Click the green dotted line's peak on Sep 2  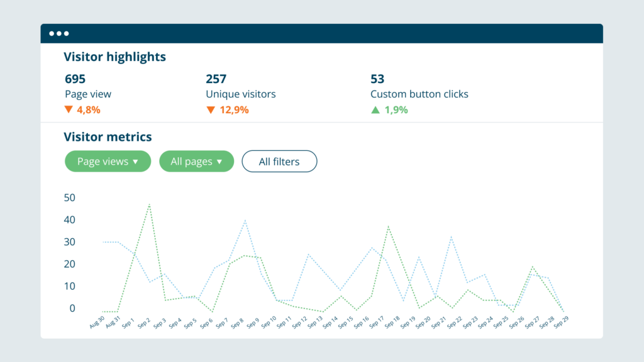pos(149,204)
